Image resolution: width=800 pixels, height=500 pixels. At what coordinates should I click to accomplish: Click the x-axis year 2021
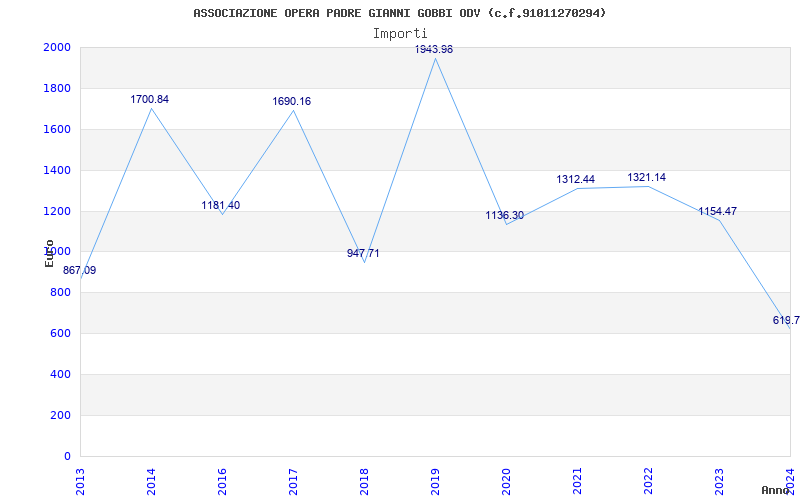click(x=577, y=481)
